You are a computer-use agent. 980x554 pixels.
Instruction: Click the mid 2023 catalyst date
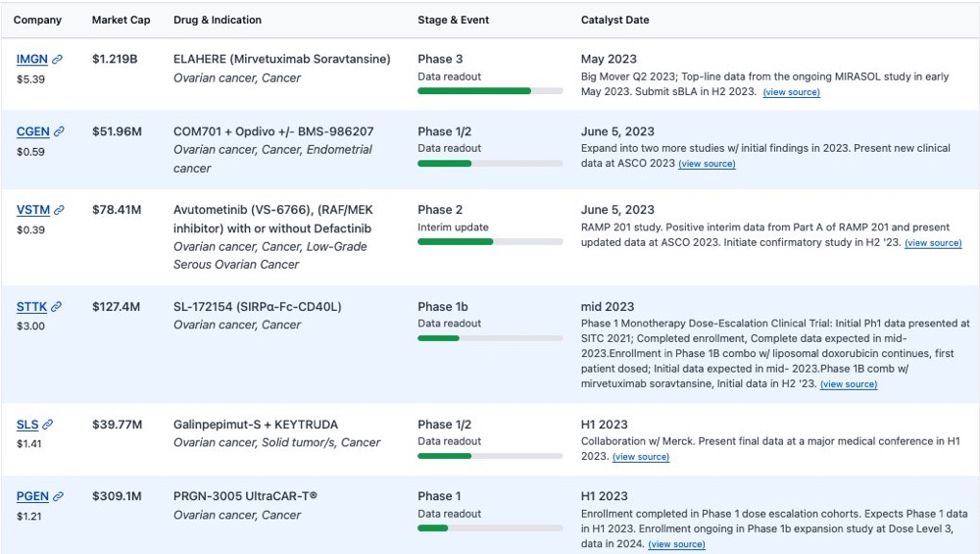click(608, 307)
